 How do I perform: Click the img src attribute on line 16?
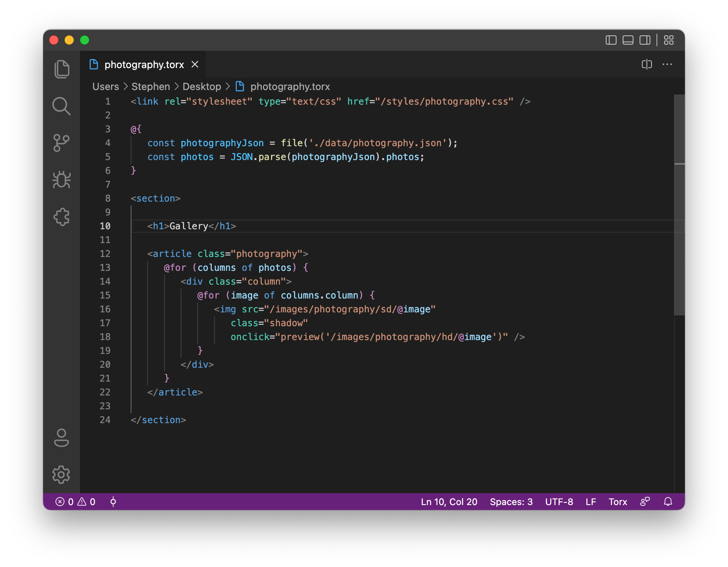(339, 309)
